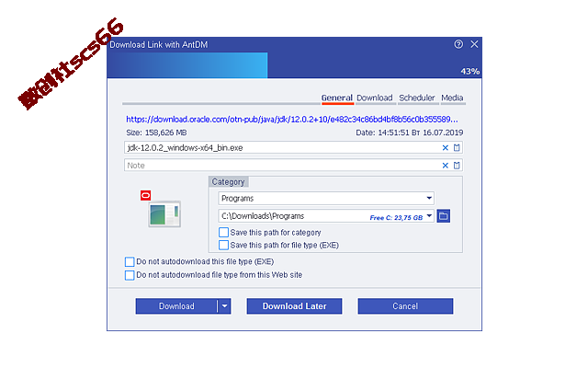Open the Download button's arrow menu
This screenshot has height=368, width=588.
pos(224,306)
